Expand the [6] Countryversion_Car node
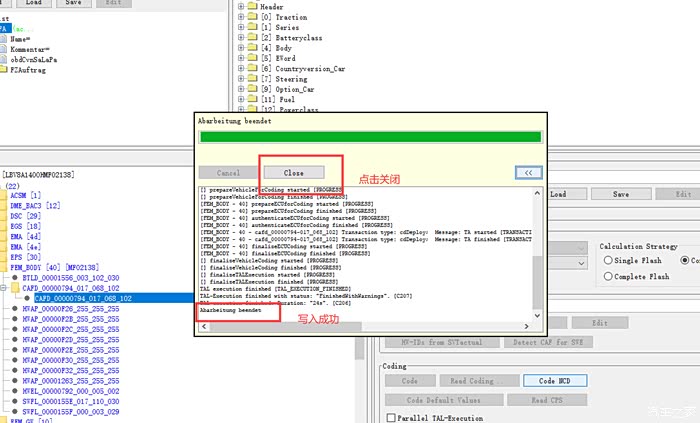This screenshot has width=700, height=423. coord(241,68)
